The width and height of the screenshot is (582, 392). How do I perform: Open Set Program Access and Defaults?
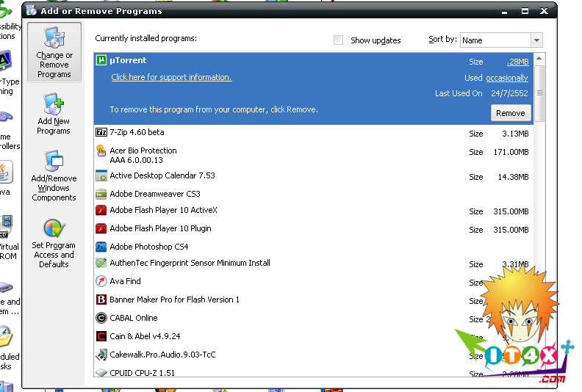[x=54, y=243]
